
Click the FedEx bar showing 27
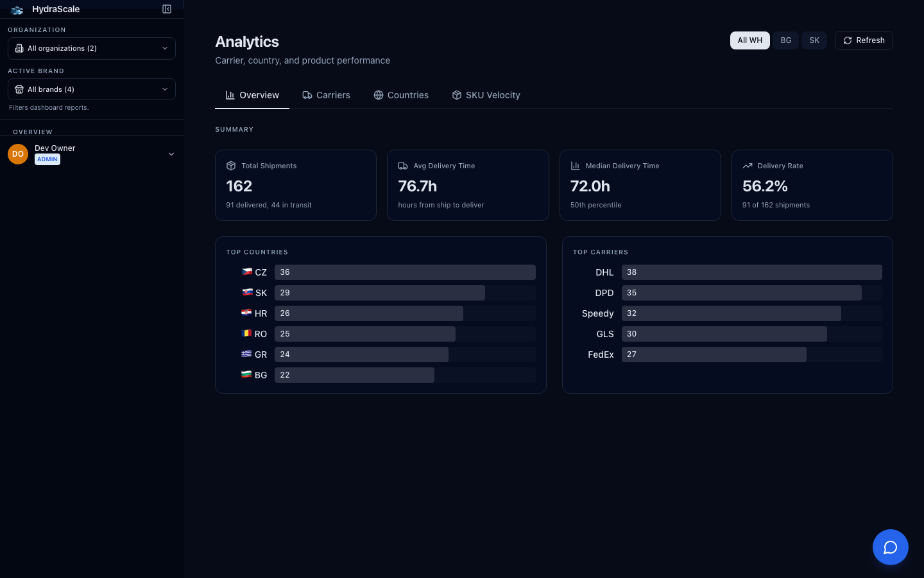click(x=714, y=355)
